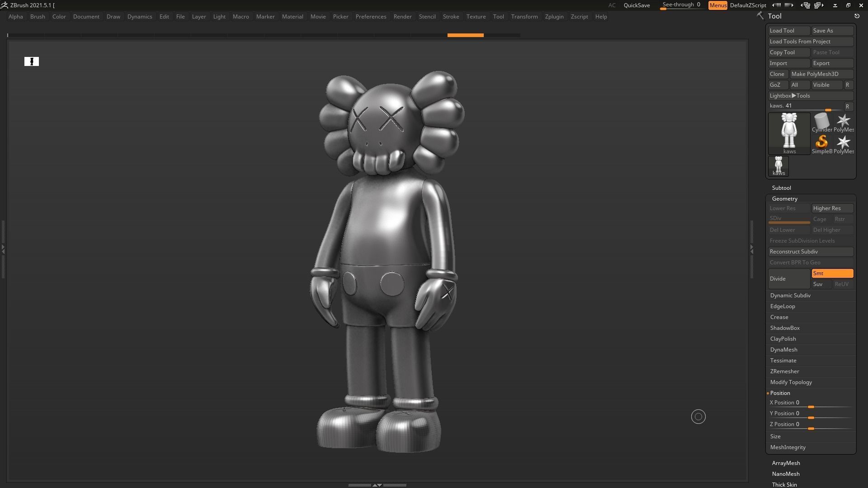Toggle the GoZ All option

point(799,85)
